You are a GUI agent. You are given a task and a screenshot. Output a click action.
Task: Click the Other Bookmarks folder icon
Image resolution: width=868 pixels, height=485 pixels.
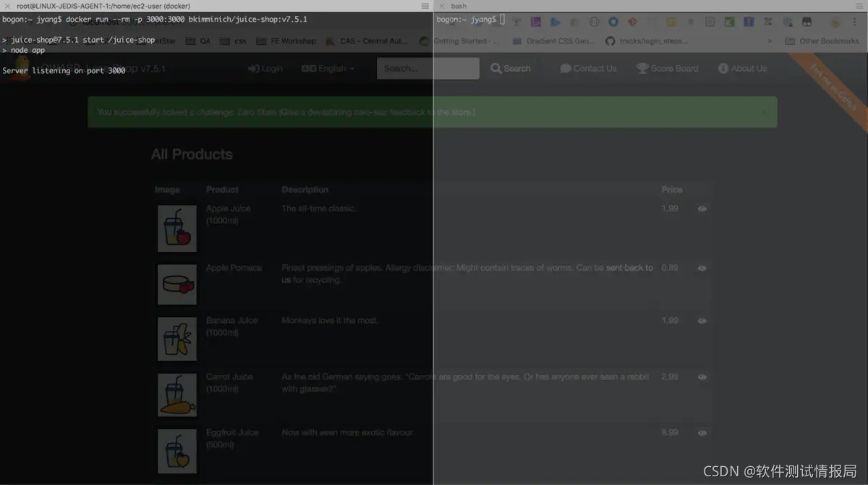[x=788, y=41]
